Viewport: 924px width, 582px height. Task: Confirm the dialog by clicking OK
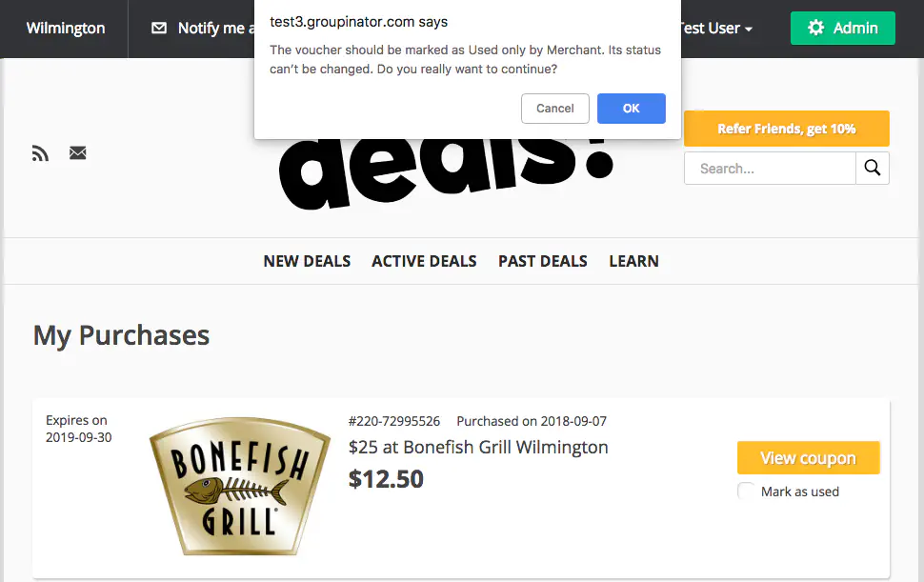[x=631, y=108]
